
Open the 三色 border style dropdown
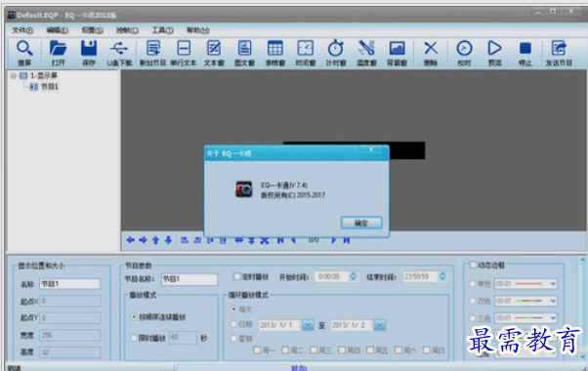coord(553,317)
